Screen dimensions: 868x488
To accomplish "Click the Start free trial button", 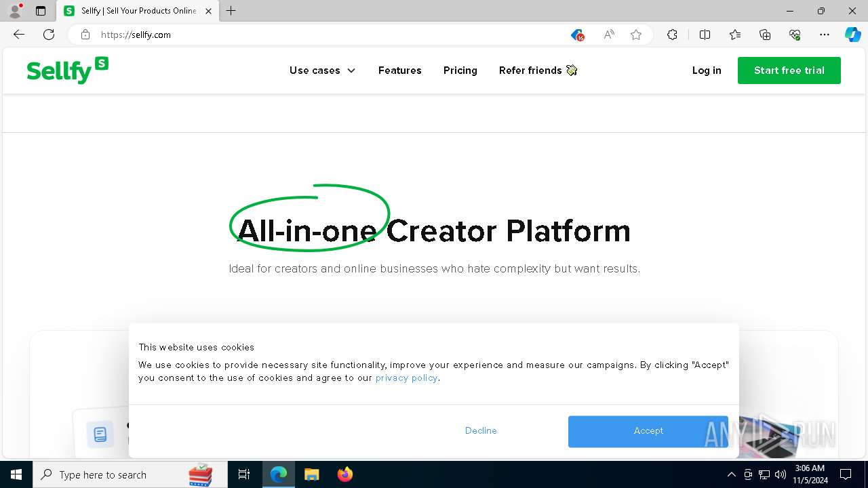I will click(x=789, y=70).
